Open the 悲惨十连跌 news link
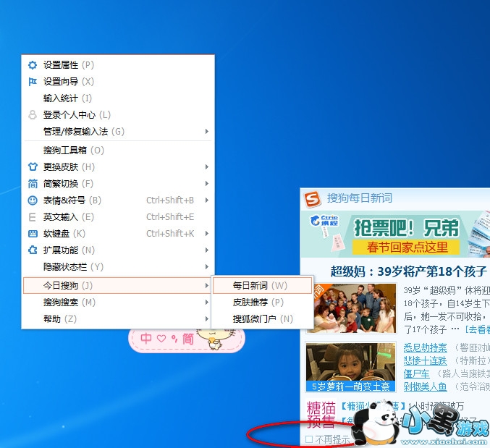490x448 pixels. click(425, 360)
